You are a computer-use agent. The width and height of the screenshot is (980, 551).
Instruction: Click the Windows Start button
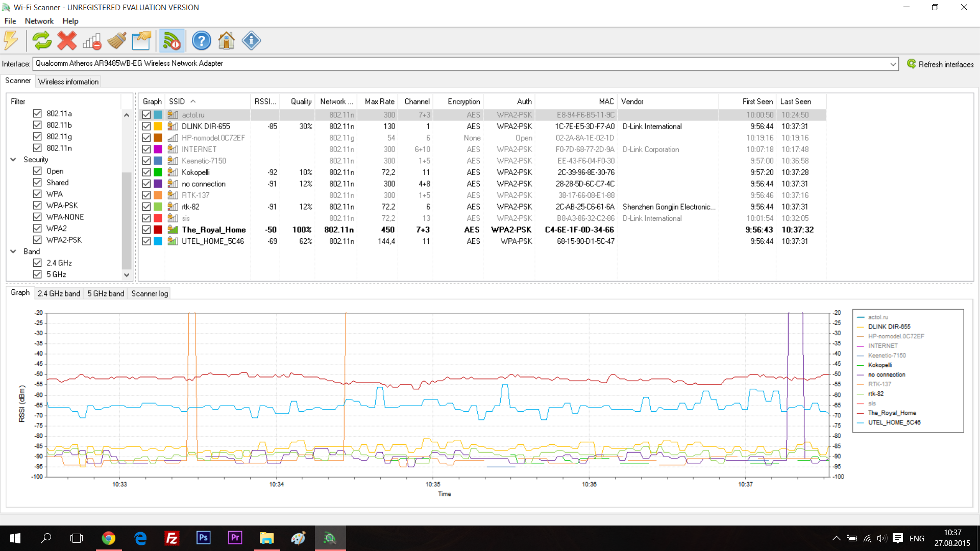[x=15, y=538]
